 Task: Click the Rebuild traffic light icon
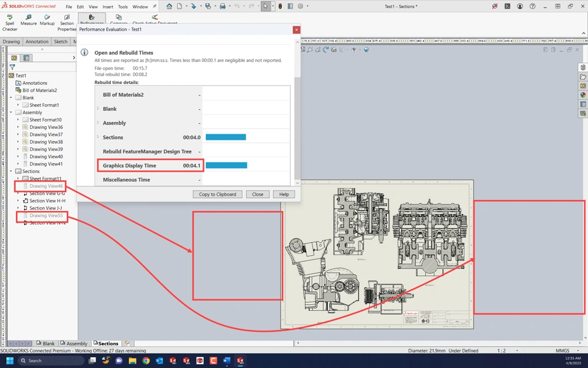(280, 6)
